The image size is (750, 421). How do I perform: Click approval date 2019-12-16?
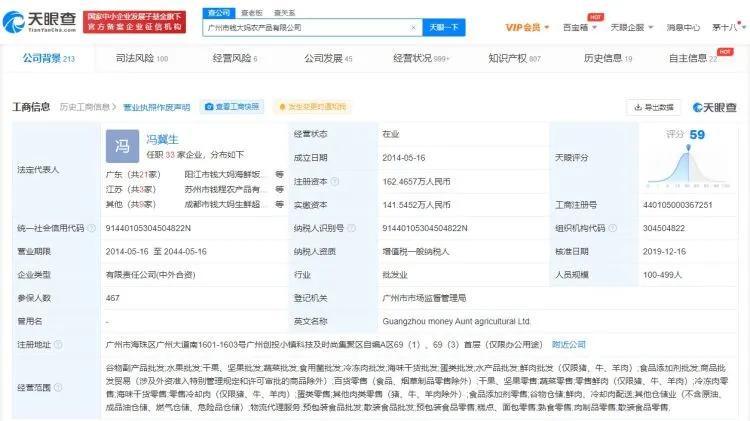(664, 251)
